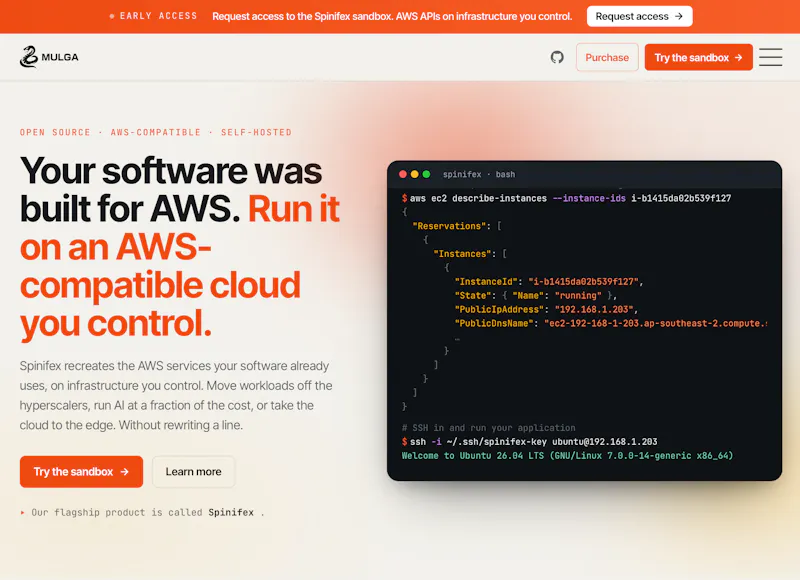Click the "Welcome to Ubuntu 26.04 LTS" line

[x=567, y=456]
